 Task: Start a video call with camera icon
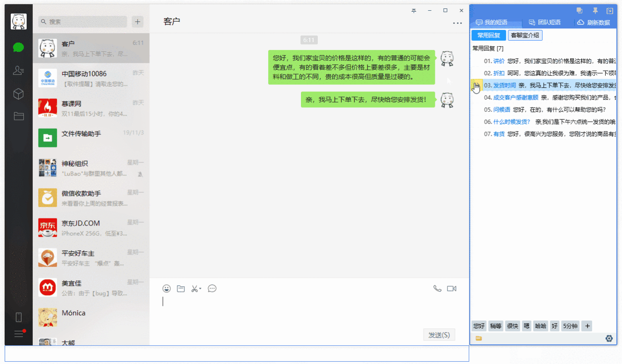click(452, 289)
